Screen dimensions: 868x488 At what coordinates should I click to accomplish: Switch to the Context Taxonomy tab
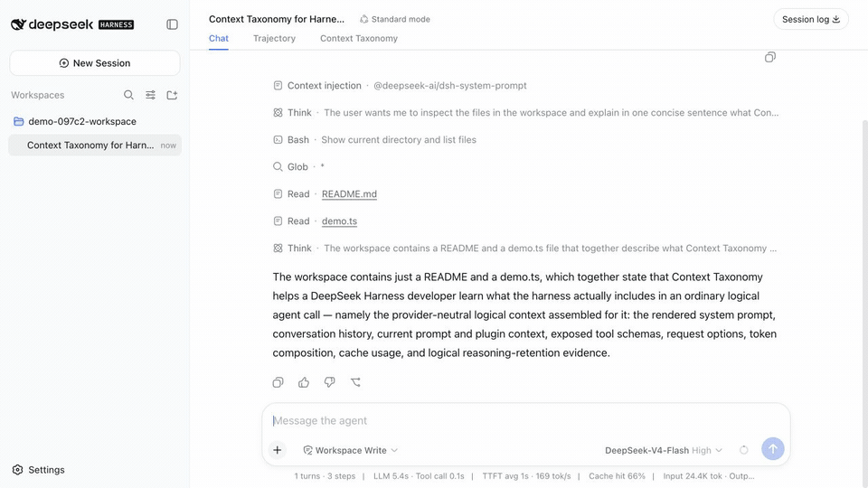click(x=359, y=38)
